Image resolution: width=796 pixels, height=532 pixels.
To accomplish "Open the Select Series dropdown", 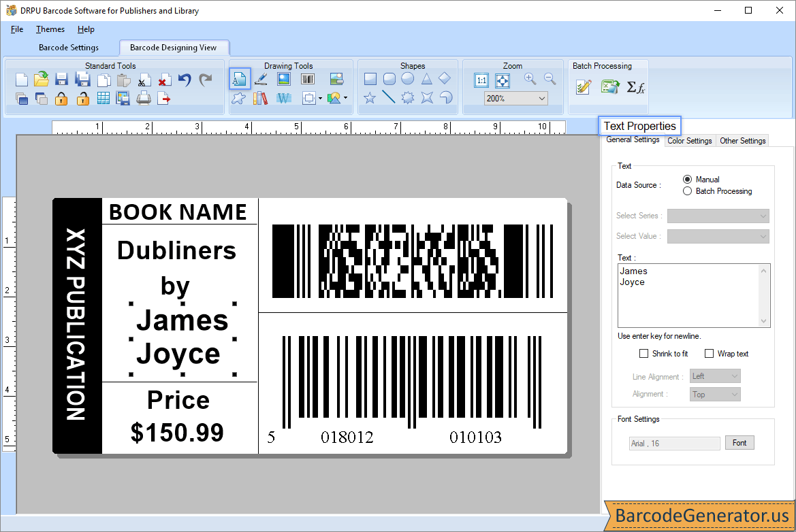I will [718, 216].
